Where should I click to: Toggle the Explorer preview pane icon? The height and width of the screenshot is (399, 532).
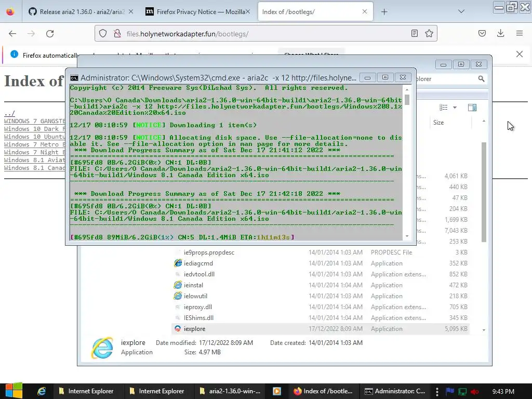tap(472, 108)
